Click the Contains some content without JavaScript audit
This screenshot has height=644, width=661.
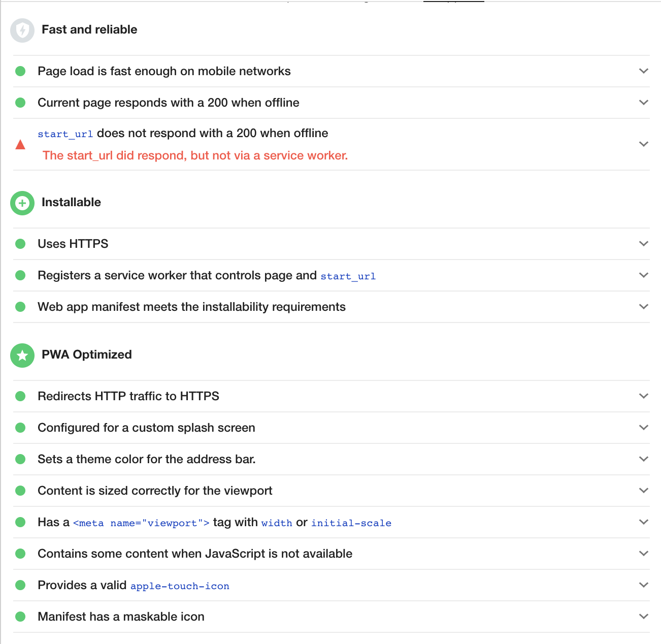pos(195,554)
